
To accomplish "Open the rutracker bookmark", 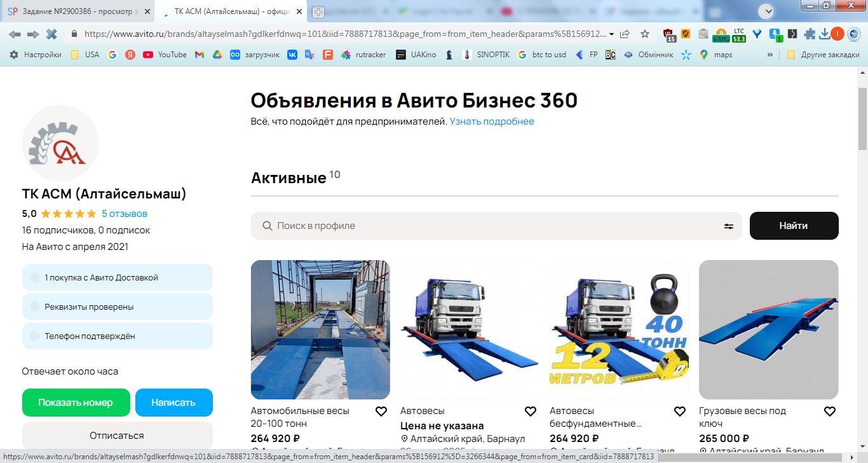I will pyautogui.click(x=363, y=55).
